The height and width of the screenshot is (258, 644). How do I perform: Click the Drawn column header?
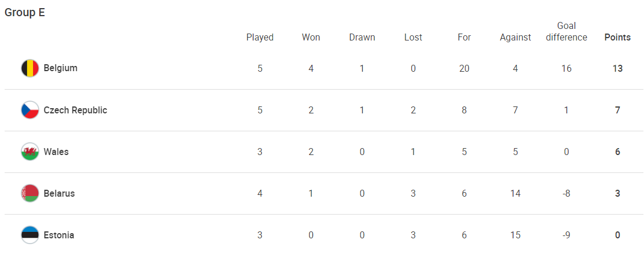(x=362, y=37)
